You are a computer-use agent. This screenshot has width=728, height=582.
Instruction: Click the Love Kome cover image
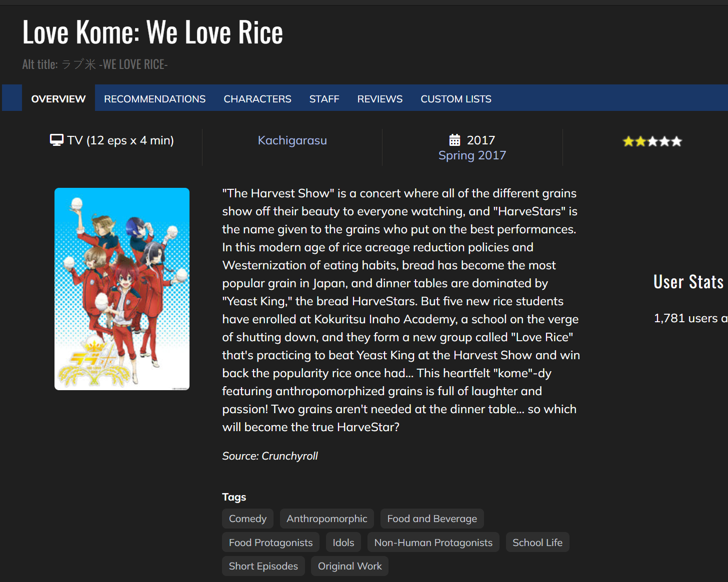click(x=122, y=289)
